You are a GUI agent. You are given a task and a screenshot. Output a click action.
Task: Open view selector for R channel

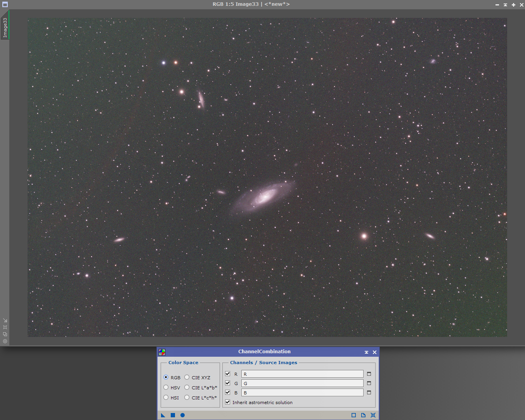pos(369,374)
